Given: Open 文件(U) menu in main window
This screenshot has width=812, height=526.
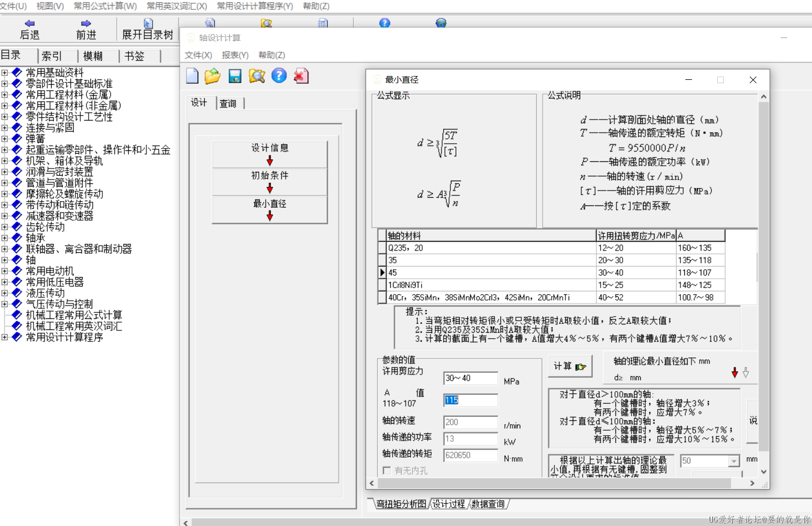Looking at the screenshot, I should pyautogui.click(x=13, y=6).
